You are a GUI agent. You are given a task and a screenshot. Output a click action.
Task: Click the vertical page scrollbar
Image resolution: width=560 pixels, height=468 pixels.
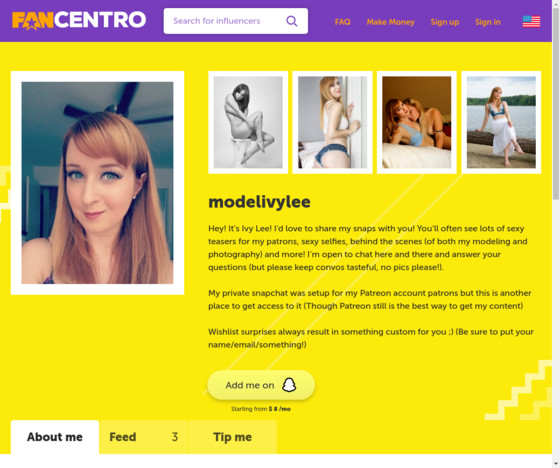[x=556, y=234]
